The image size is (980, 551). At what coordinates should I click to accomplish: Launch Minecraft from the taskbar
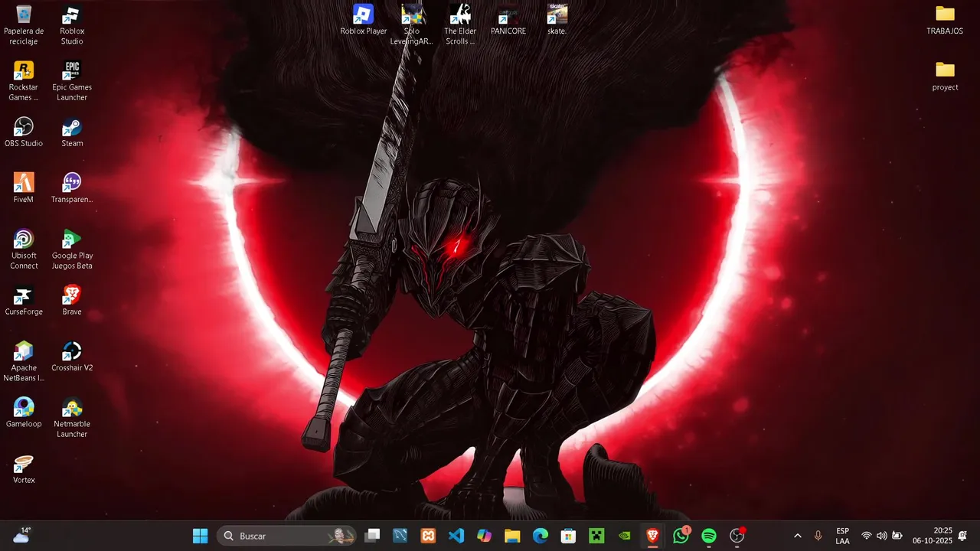point(596,536)
